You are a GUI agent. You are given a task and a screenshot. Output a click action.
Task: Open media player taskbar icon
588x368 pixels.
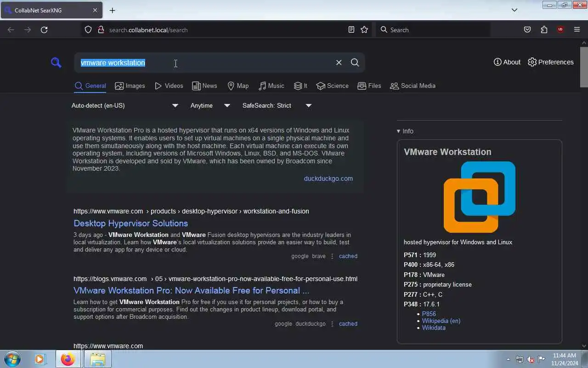coord(40,359)
